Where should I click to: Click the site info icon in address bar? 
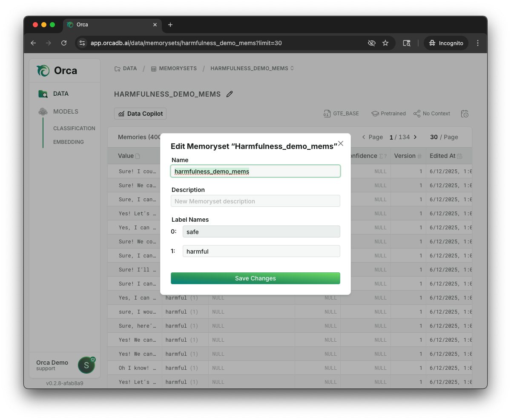(x=83, y=43)
